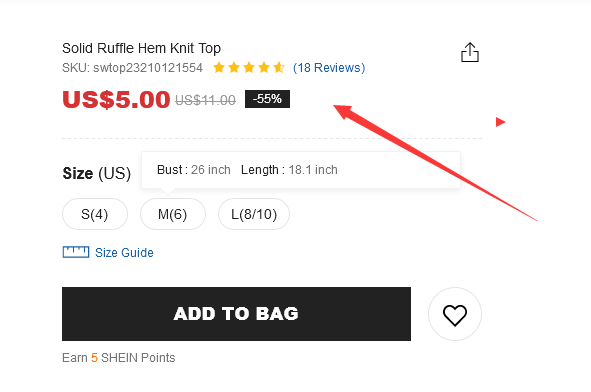Click the Solid Ruffle Hem Knit Top title
This screenshot has height=392, width=591.
coord(141,48)
